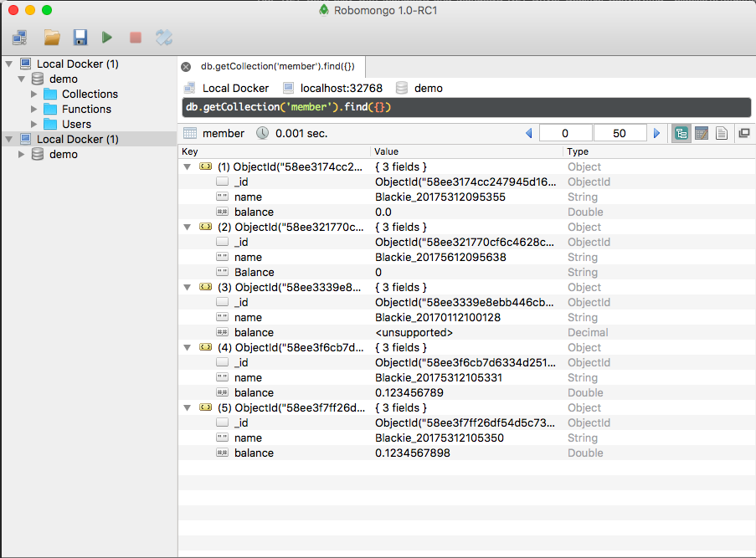Switch results to text view mode

(x=722, y=133)
